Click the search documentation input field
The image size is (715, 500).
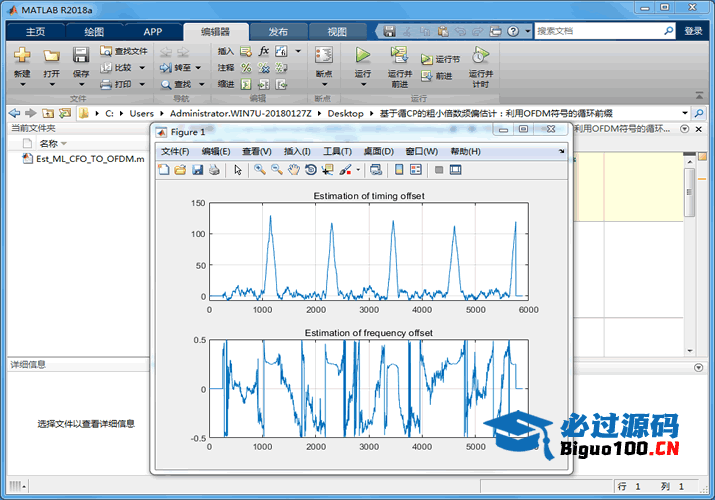click(x=598, y=31)
